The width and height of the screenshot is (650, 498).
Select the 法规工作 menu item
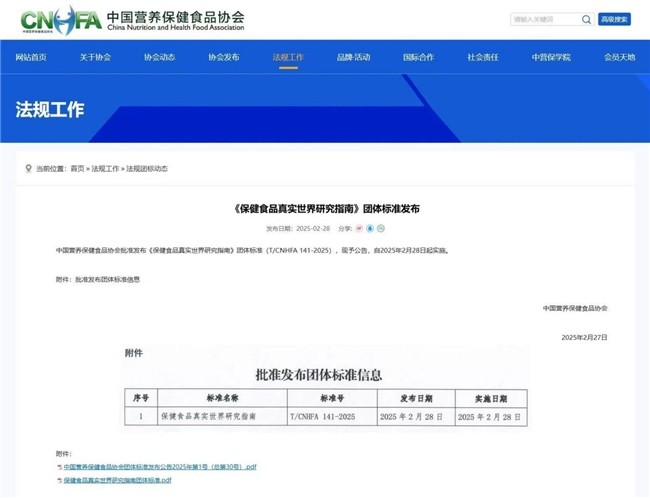288,57
